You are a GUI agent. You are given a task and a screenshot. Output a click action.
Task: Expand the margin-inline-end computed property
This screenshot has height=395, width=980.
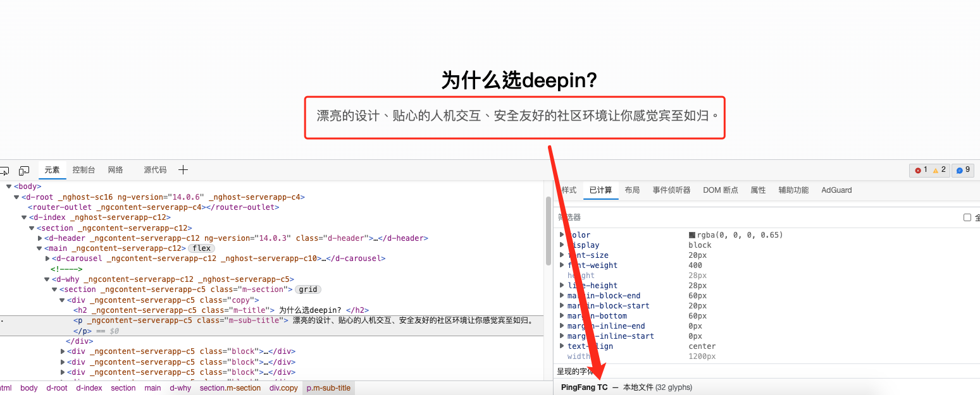click(562, 326)
